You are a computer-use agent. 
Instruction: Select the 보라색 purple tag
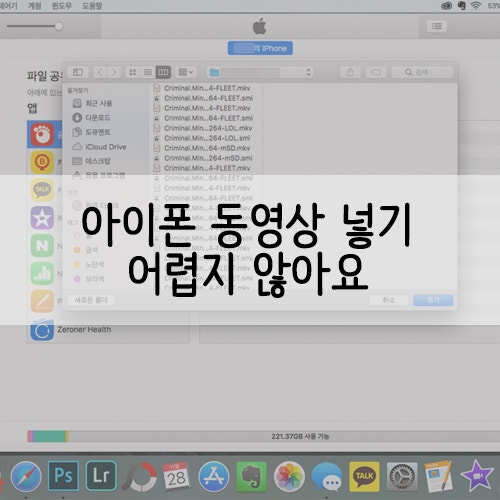click(x=89, y=279)
